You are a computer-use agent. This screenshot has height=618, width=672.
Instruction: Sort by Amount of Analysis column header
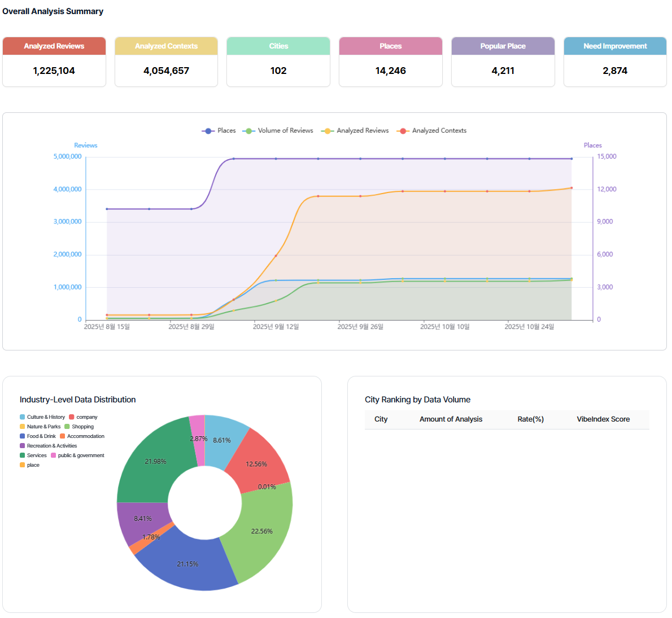(x=451, y=419)
